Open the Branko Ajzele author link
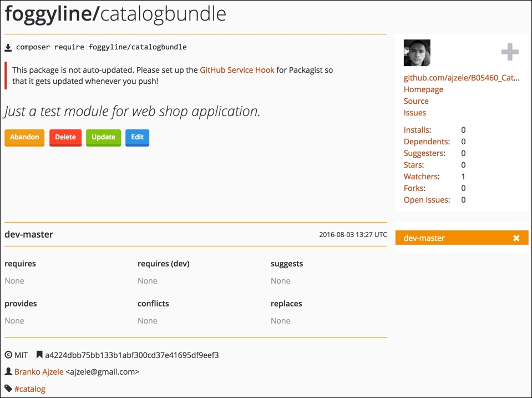 39,372
